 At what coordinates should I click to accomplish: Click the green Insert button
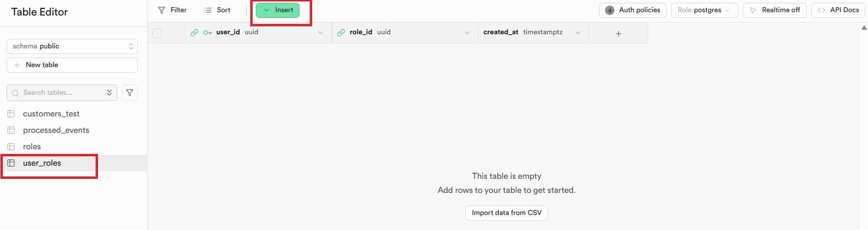(277, 10)
